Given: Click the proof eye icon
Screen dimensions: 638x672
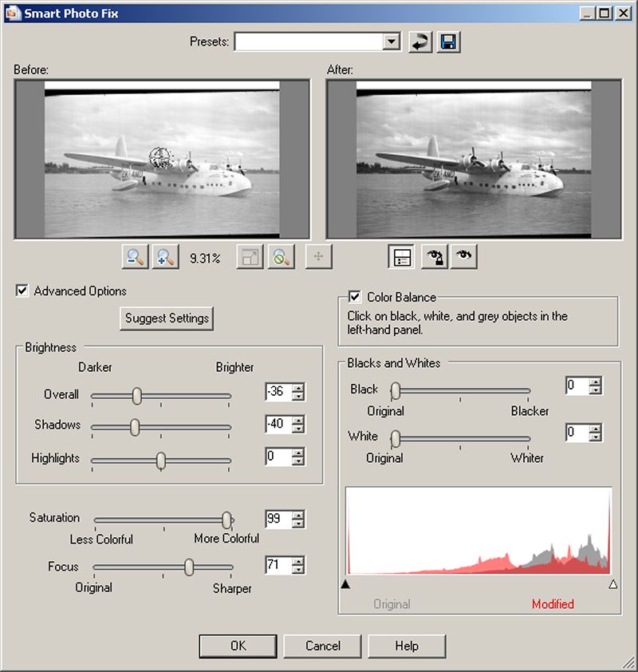Looking at the screenshot, I should (463, 257).
